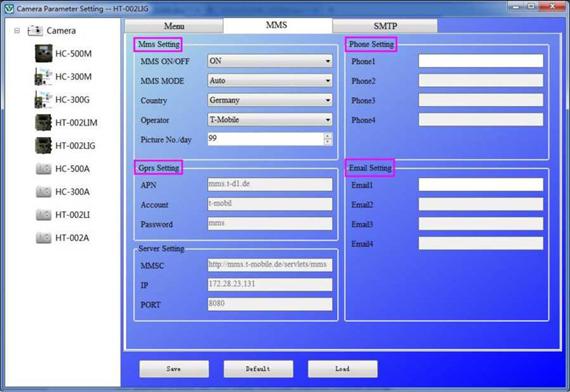
Task: Click the Phone Setting group label
Action: click(x=371, y=44)
